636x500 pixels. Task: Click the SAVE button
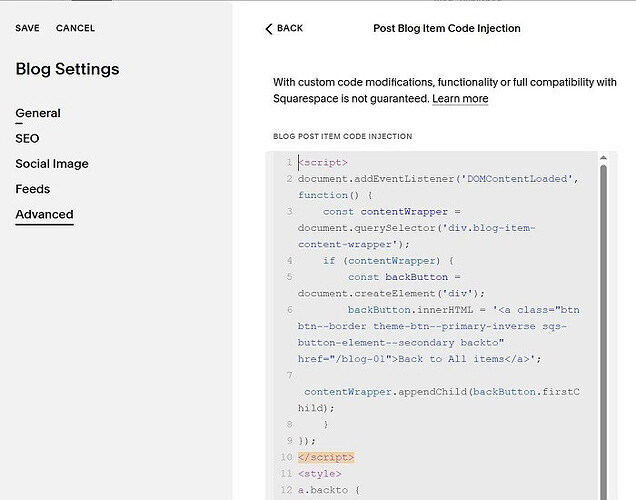click(28, 28)
